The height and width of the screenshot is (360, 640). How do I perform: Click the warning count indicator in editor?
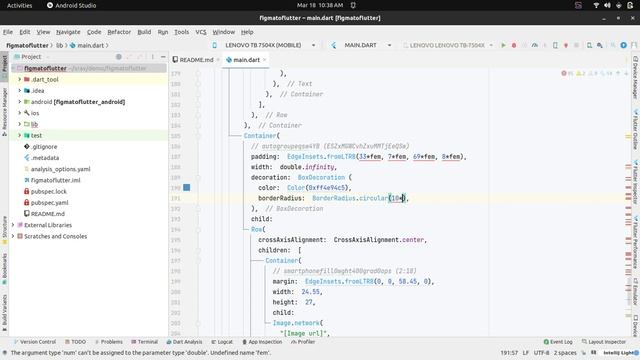coord(581,73)
